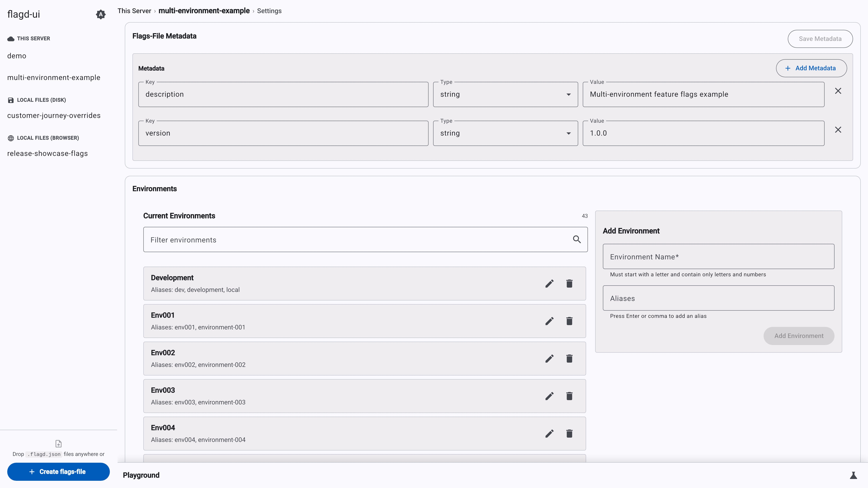The height and width of the screenshot is (488, 868).
Task: Navigate to This Server via breadcrumb
Action: click(x=134, y=11)
